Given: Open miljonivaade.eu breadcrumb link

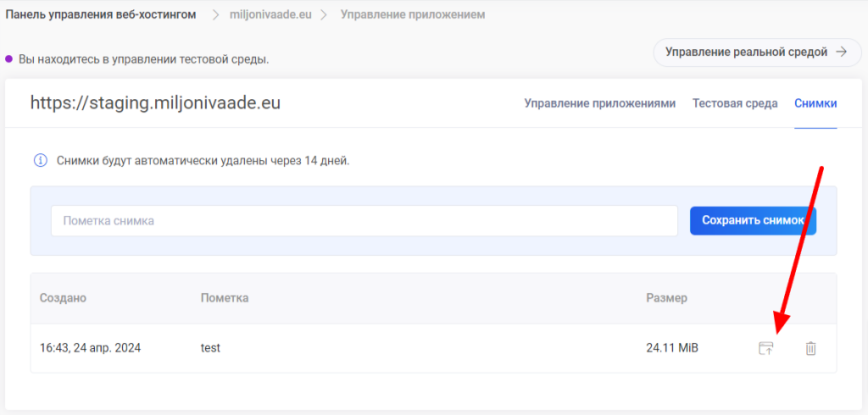Looking at the screenshot, I should [x=270, y=15].
